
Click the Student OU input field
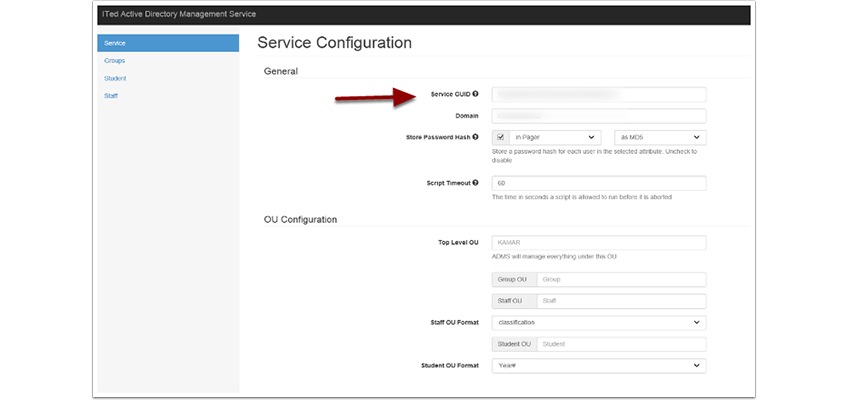(621, 344)
